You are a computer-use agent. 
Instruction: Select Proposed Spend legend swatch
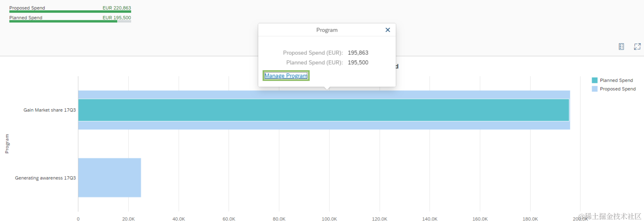(x=594, y=89)
